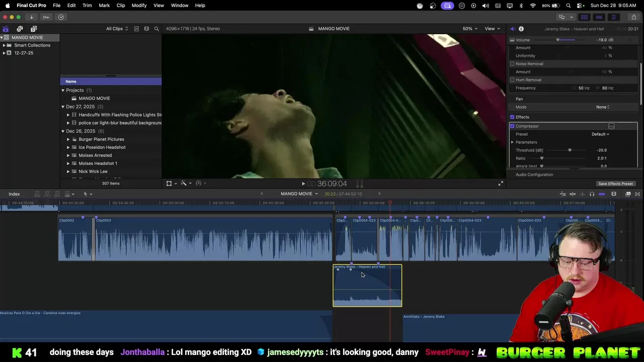Open the Pan Mode None dropdown
This screenshot has width=644, height=362.
point(603,107)
